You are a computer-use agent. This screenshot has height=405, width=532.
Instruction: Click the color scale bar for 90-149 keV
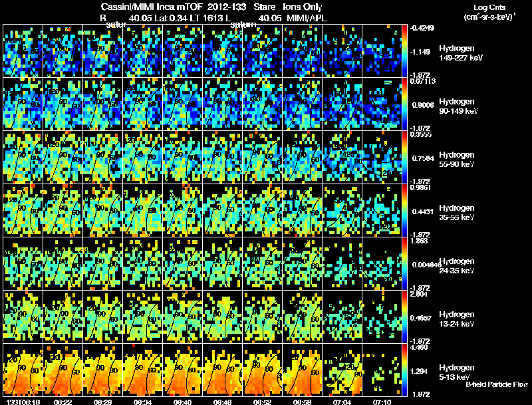404,104
